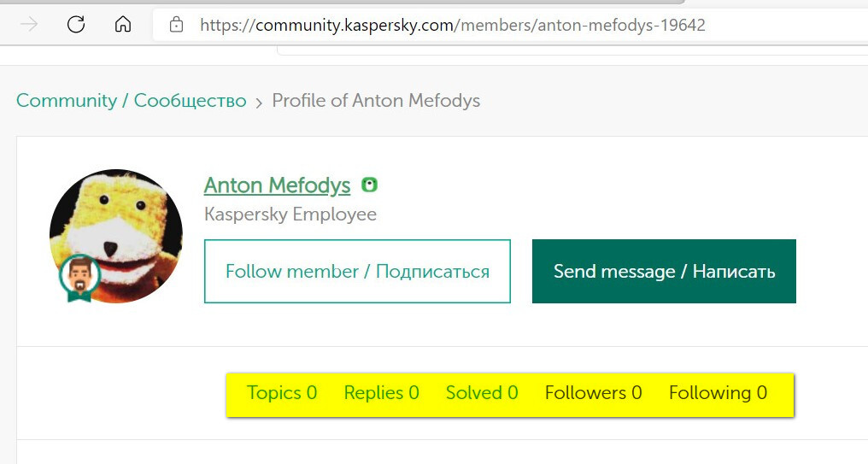The width and height of the screenshot is (868, 464).
Task: Click the green badge beside the name
Action: pos(369,185)
